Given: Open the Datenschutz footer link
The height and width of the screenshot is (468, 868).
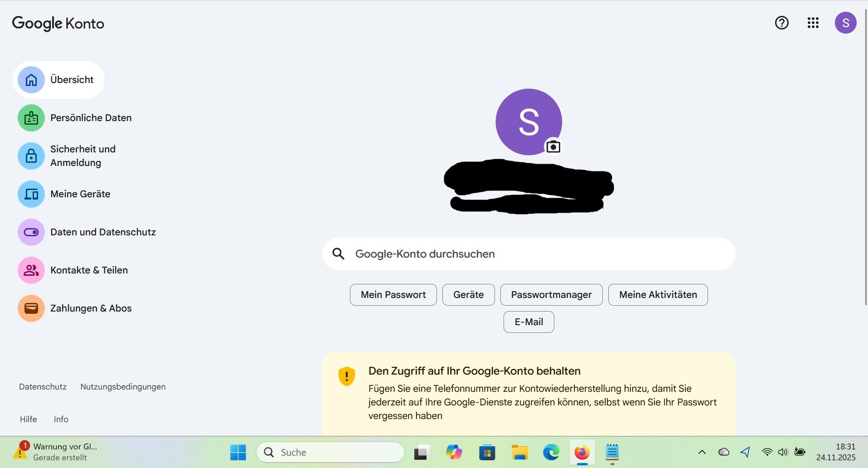Looking at the screenshot, I should (43, 387).
